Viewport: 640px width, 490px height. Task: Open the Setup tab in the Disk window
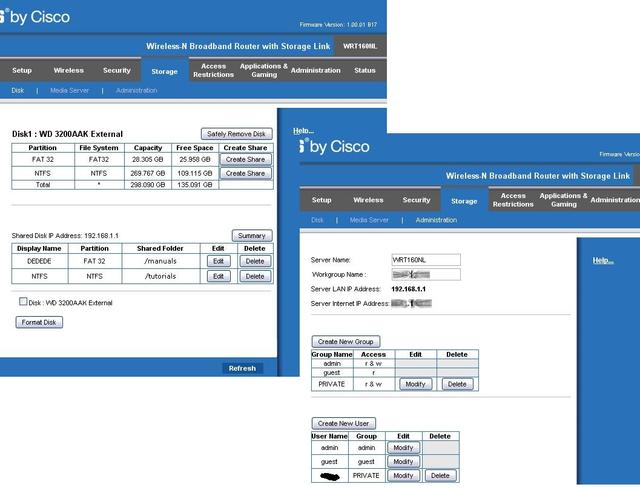22,70
